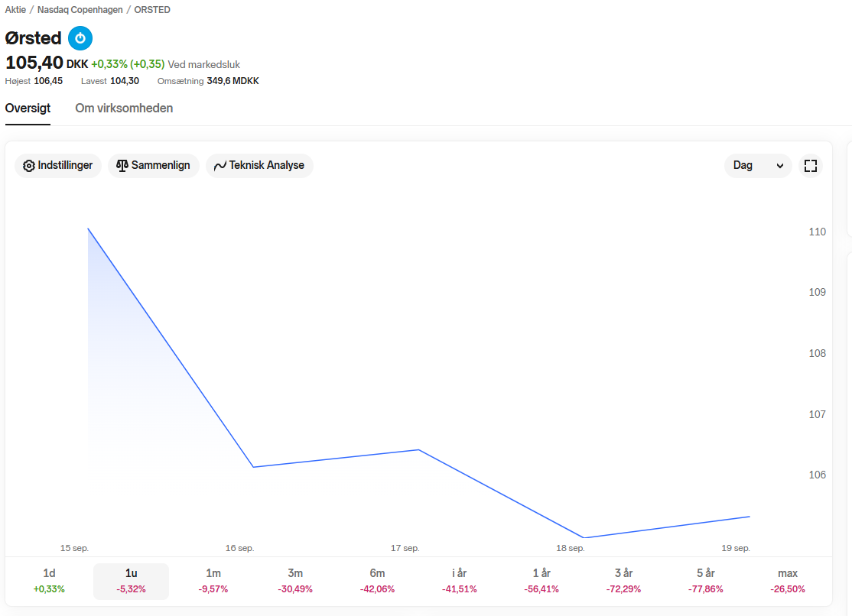
Task: Select the 3m time range
Action: click(x=295, y=581)
